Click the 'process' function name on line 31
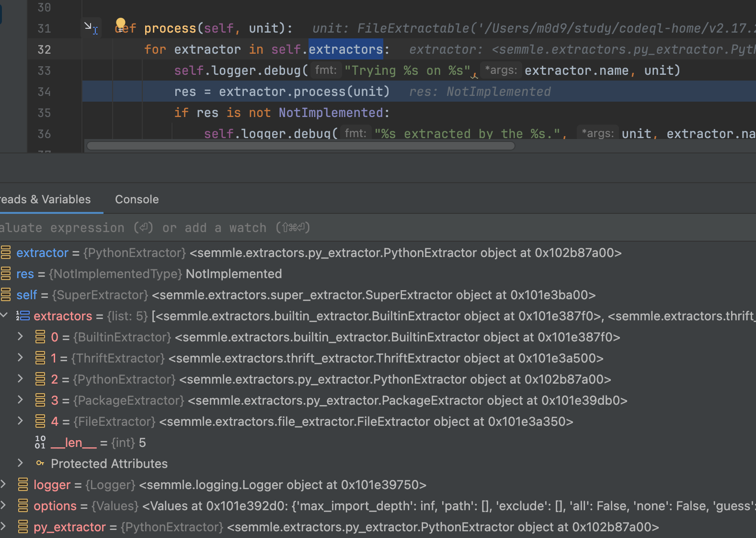Viewport: 756px width, 538px height. (170, 28)
